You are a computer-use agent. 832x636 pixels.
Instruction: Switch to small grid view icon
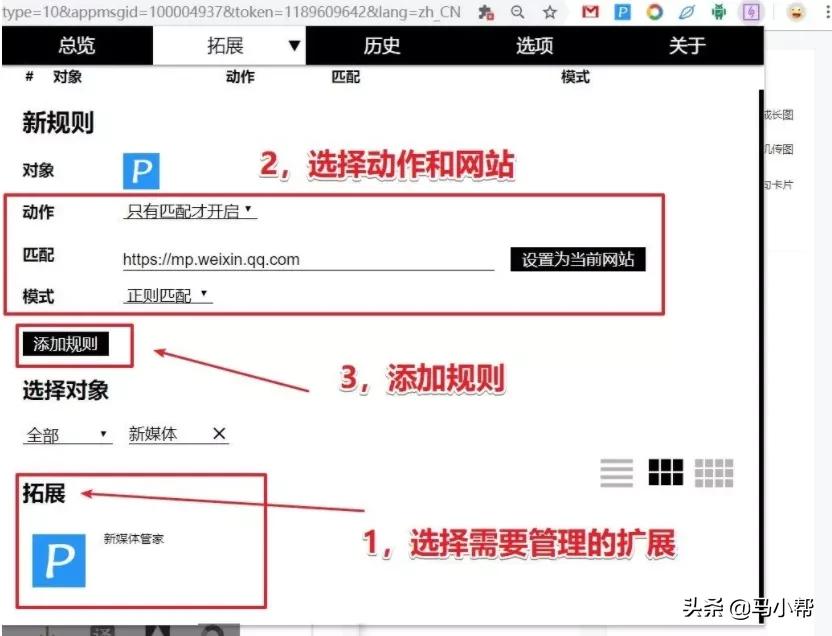point(714,473)
